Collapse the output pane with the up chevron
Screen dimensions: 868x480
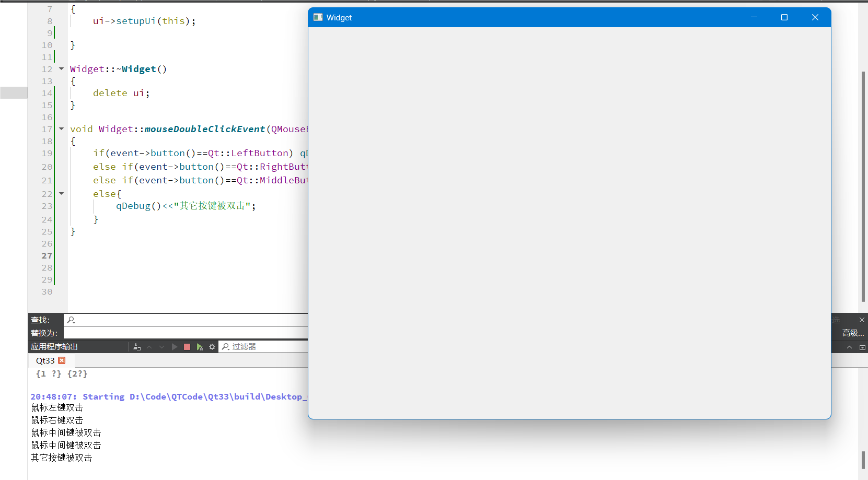(x=849, y=347)
